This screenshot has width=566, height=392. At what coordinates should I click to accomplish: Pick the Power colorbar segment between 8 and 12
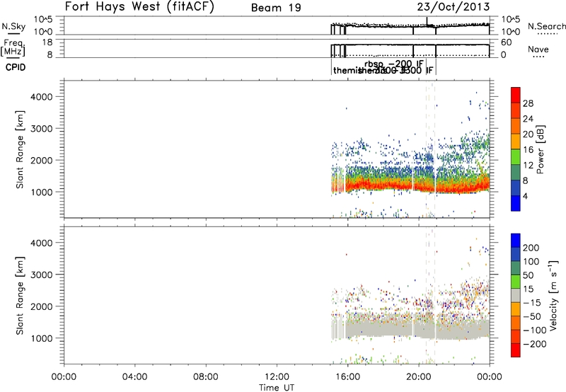point(516,173)
